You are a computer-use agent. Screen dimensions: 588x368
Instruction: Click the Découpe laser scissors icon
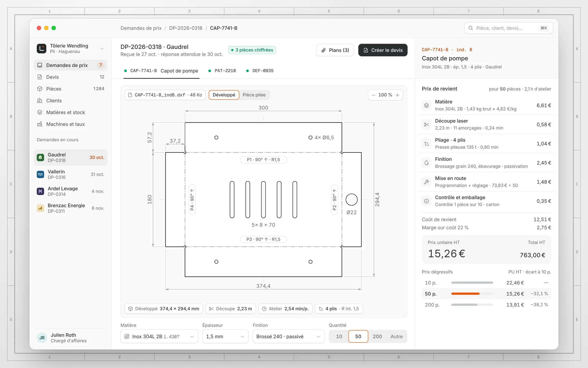pos(427,125)
